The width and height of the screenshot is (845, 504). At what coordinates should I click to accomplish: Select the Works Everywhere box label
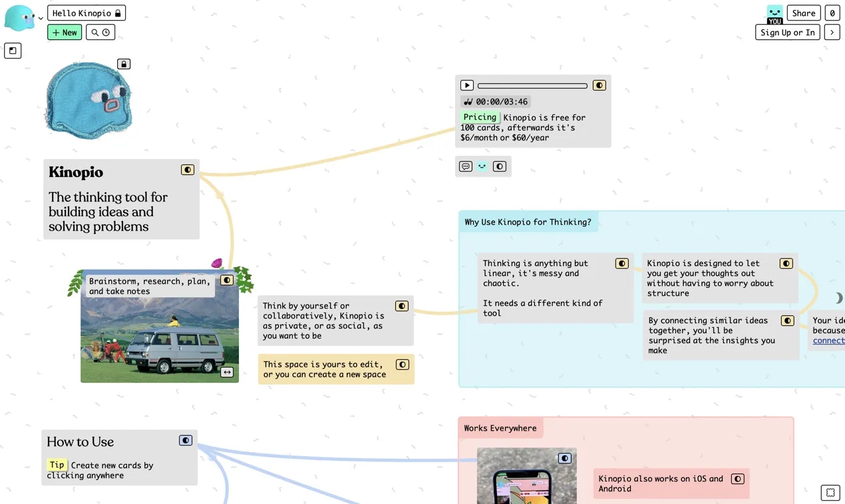pyautogui.click(x=500, y=428)
